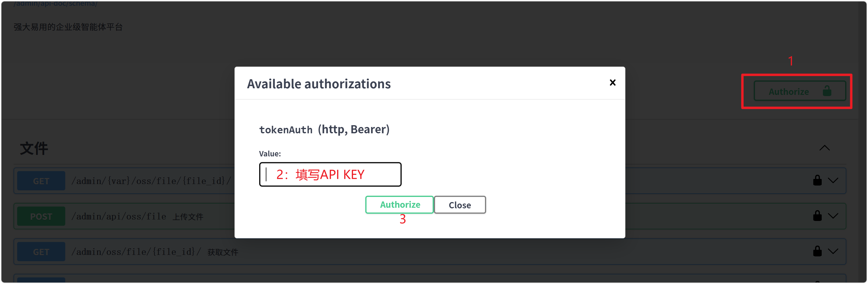Click the lock icon on the POST 上传文件 row
This screenshot has width=868, height=284.
pyautogui.click(x=817, y=216)
